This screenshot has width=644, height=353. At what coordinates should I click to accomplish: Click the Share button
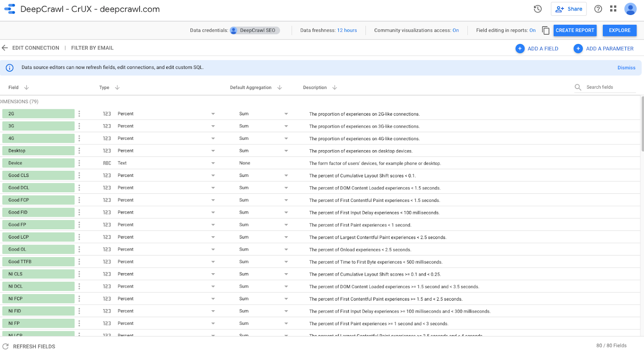(569, 9)
